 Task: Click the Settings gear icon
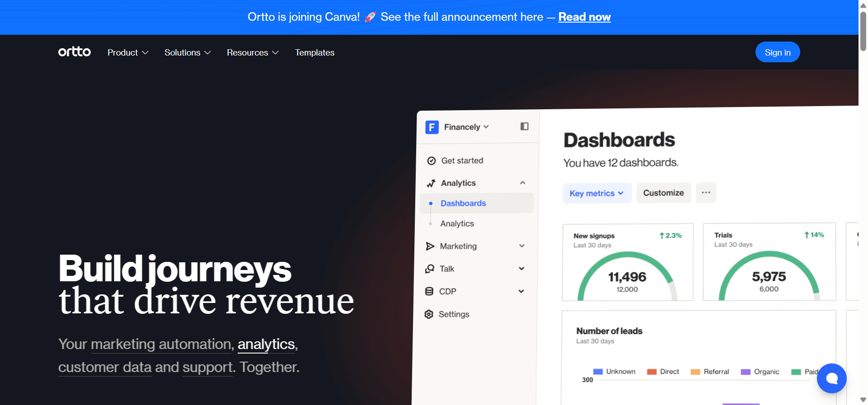429,314
